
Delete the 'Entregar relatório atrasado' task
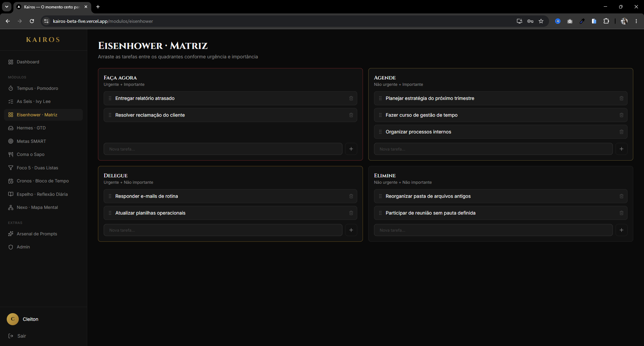pos(351,98)
